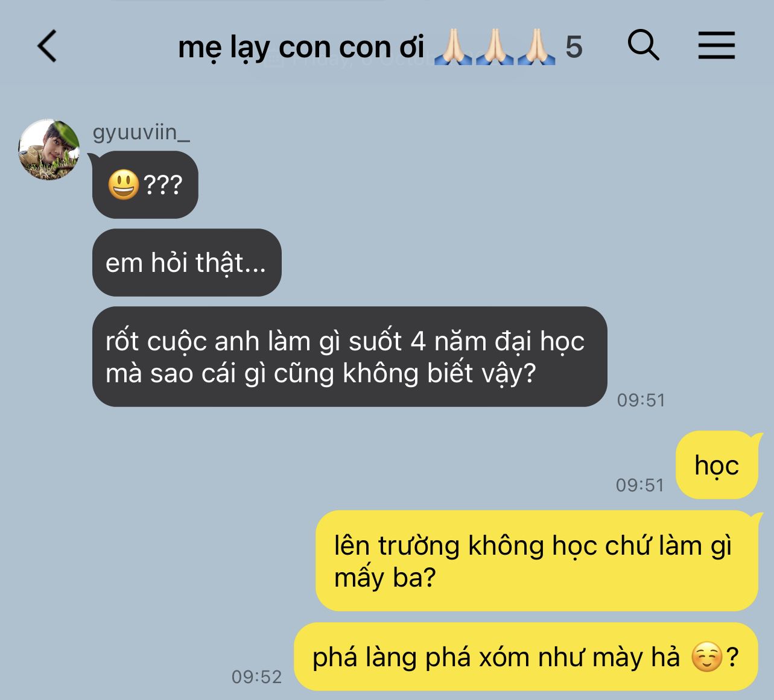Go back using the left arrow
Viewport: 774px width, 700px height.
pyautogui.click(x=47, y=46)
